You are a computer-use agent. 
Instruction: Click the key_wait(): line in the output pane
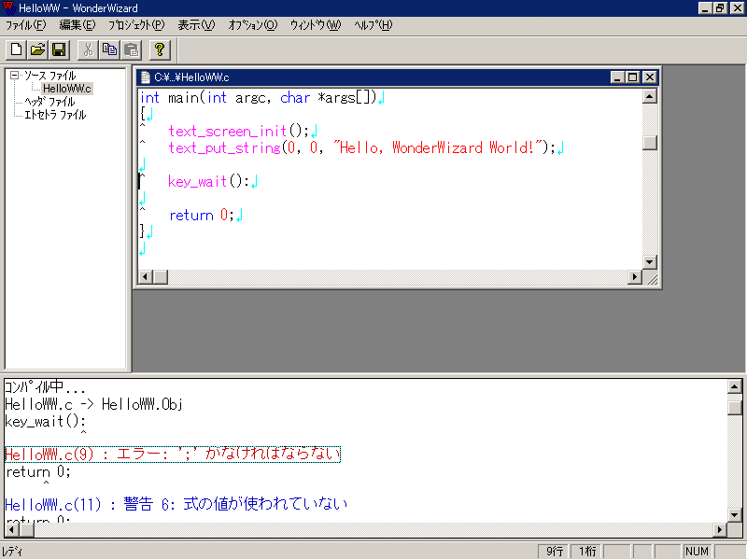click(x=46, y=422)
